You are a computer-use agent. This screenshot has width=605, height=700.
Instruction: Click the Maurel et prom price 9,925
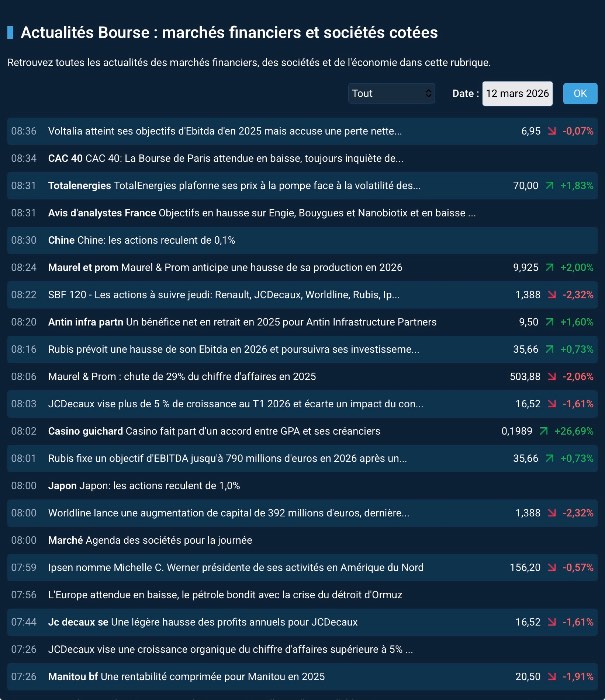[526, 267]
